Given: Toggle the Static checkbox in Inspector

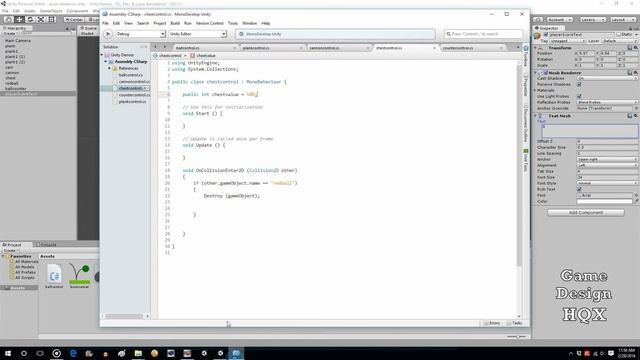Looking at the screenshot, I should [x=619, y=35].
